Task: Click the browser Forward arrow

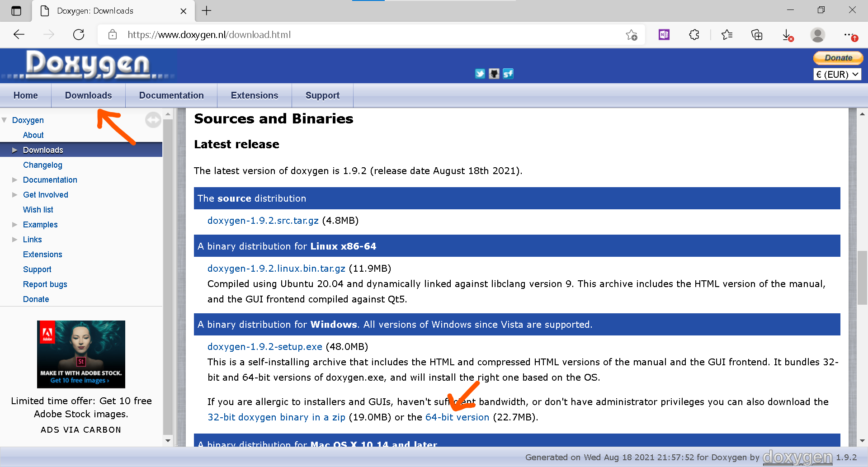Action: pyautogui.click(x=49, y=34)
